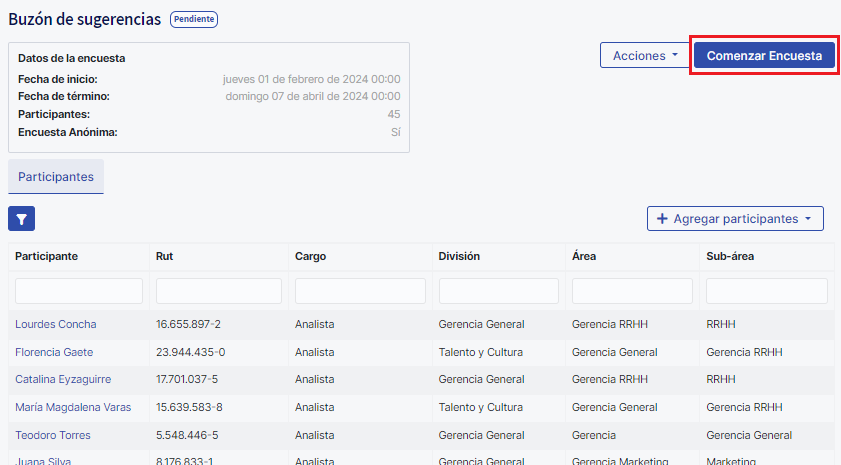
Task: Focus the Sub-área filter field
Action: coord(766,291)
